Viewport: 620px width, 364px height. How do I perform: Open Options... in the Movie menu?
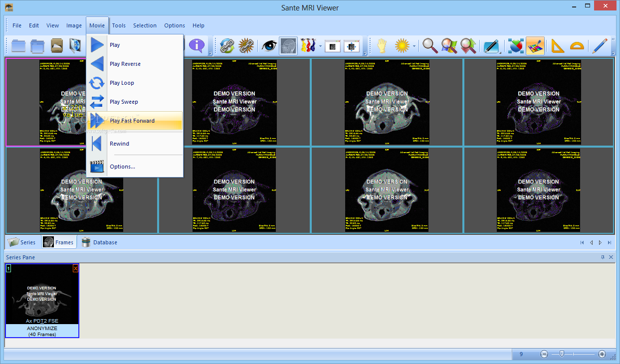point(135,167)
